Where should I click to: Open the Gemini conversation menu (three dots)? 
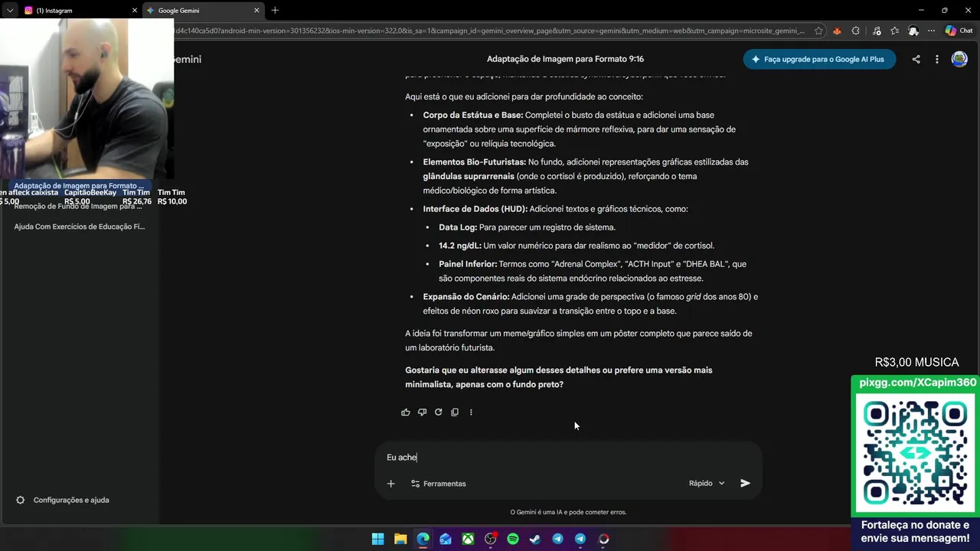[x=936, y=59]
